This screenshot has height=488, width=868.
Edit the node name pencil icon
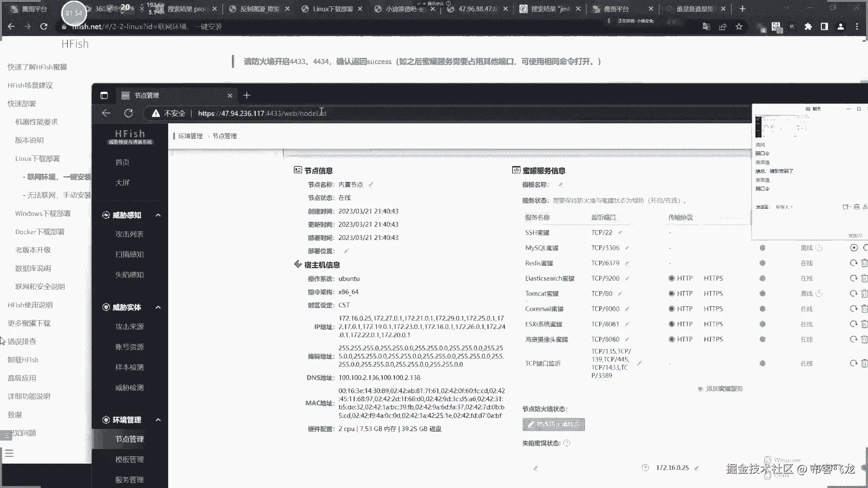coord(371,185)
